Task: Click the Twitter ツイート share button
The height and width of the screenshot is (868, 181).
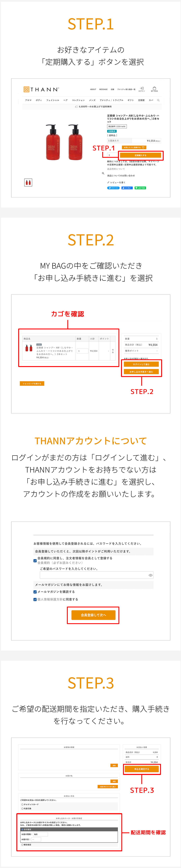Action: click(x=113, y=188)
